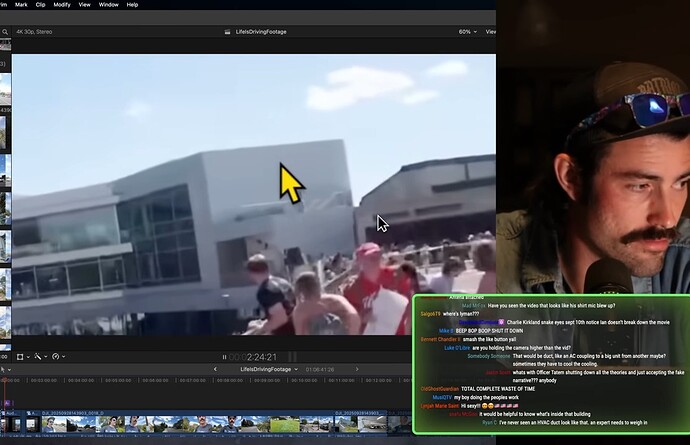Open the 60% viewer zoom dropdown
The width and height of the screenshot is (690, 445).
click(x=465, y=32)
